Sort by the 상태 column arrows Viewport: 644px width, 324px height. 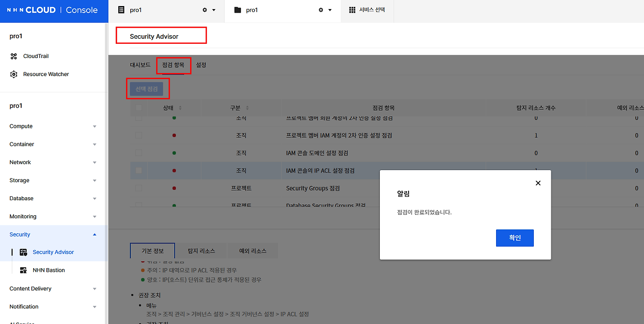(x=180, y=108)
